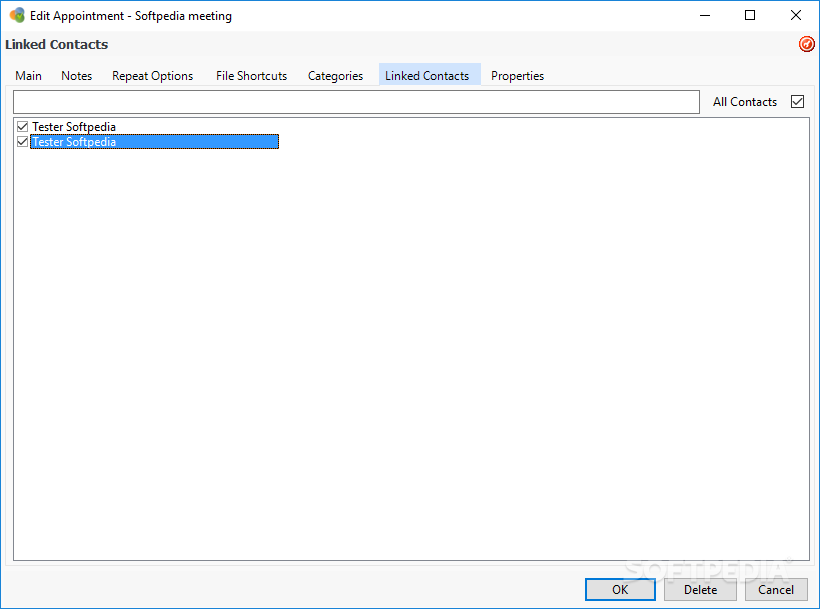Viewport: 820px width, 609px height.
Task: Click the red circular icon beside Linked Contacts header
Action: pyautogui.click(x=806, y=44)
